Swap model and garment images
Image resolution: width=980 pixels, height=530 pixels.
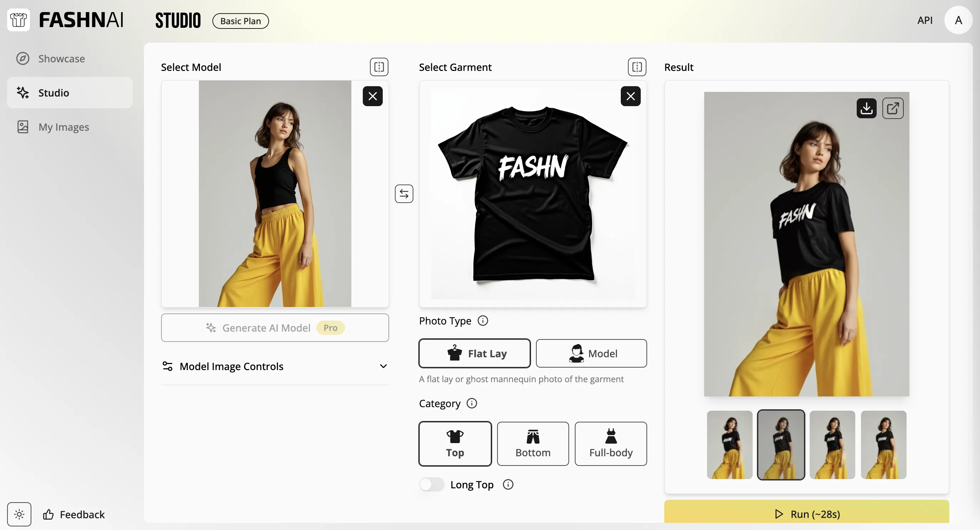pos(404,193)
